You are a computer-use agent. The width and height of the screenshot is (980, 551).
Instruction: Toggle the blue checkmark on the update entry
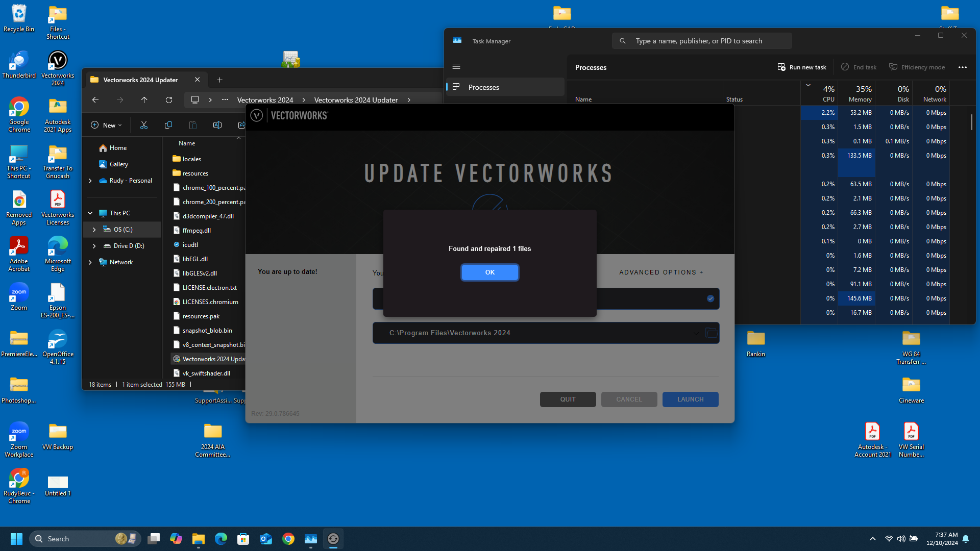click(710, 298)
